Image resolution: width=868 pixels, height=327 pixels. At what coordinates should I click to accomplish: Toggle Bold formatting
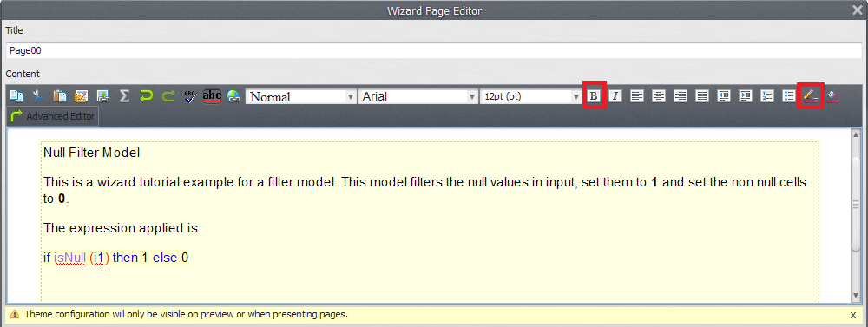pyautogui.click(x=594, y=96)
